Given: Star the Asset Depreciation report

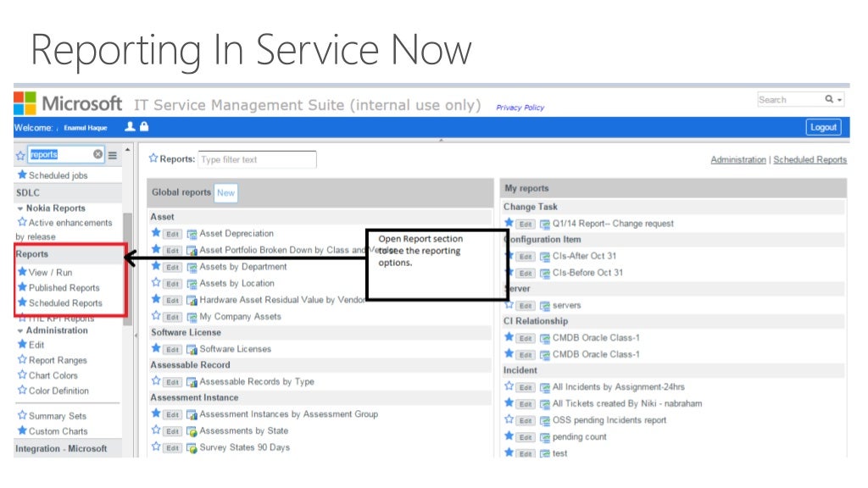Looking at the screenshot, I should click(156, 232).
